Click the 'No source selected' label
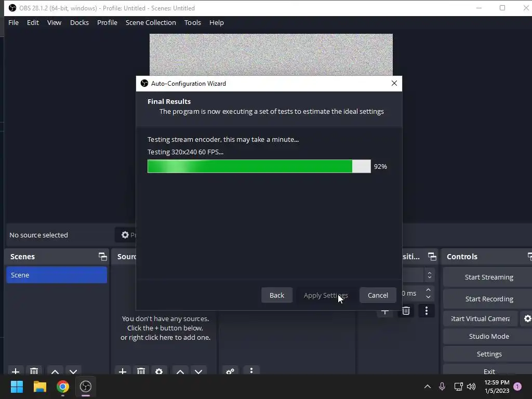This screenshot has height=399, width=532. (x=38, y=235)
